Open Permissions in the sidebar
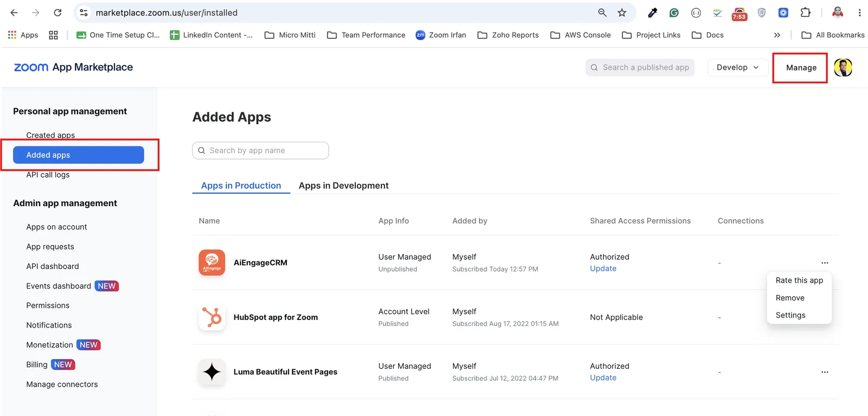The width and height of the screenshot is (868, 416). coord(48,305)
